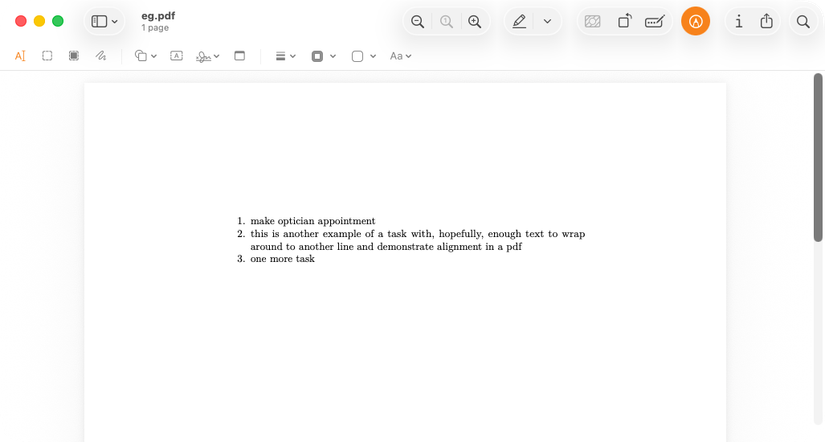Screen dimensions: 825x442
Task: Toggle the text selection tool
Action: 20,56
